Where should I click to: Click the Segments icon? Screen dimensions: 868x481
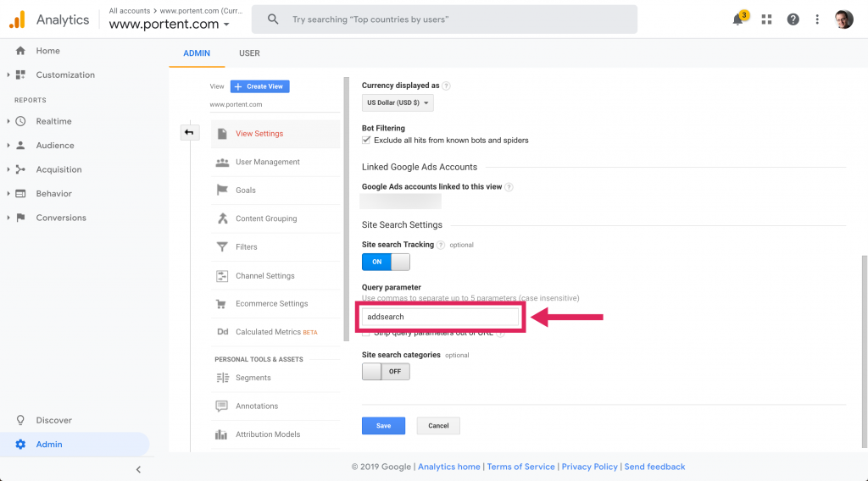tap(223, 378)
